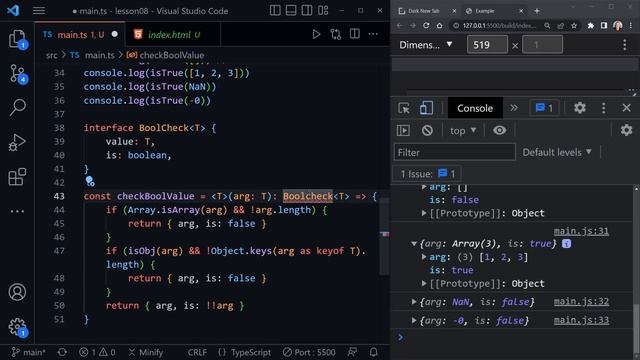Switch to the main.ts editor tab

80,35
